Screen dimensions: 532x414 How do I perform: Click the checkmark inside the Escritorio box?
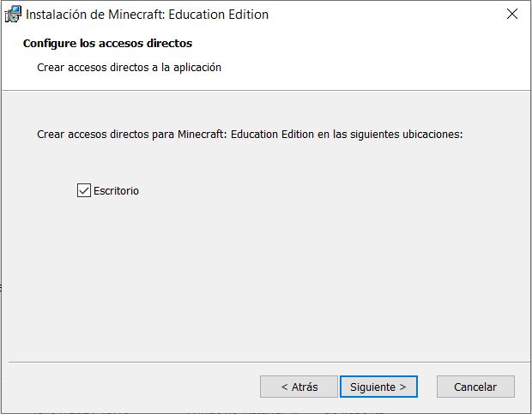click(x=84, y=190)
